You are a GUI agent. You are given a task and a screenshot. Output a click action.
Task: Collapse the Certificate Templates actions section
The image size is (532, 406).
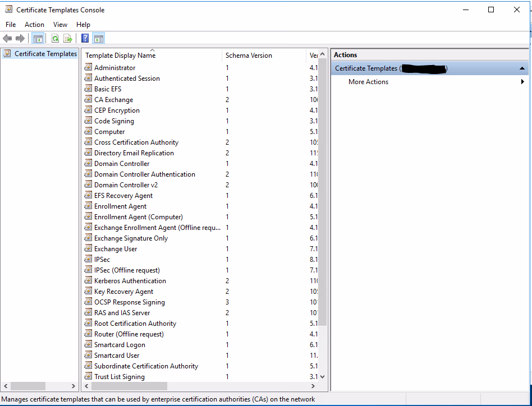[522, 68]
